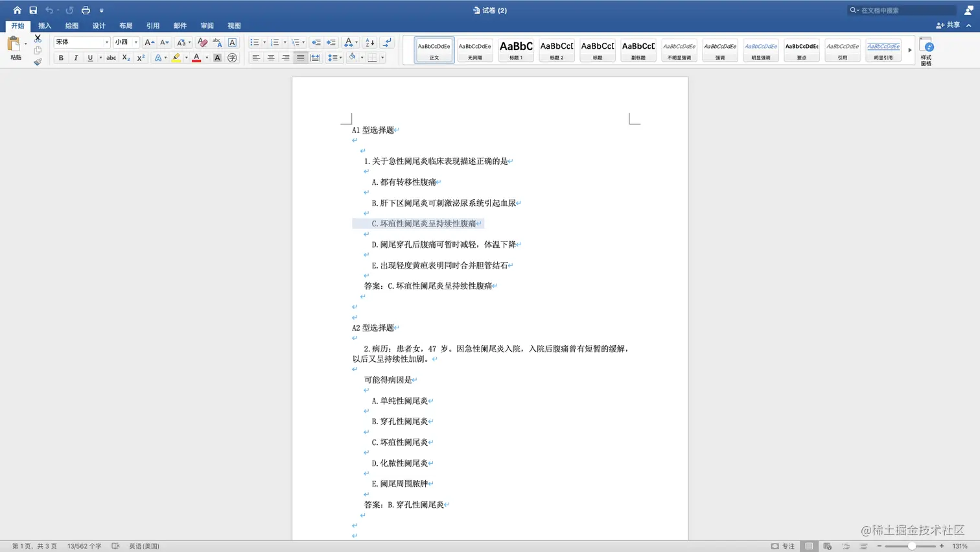Open the Change Case dropdown

[183, 42]
